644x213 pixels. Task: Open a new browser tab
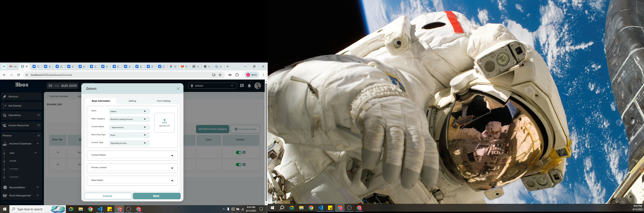pyautogui.click(x=227, y=66)
